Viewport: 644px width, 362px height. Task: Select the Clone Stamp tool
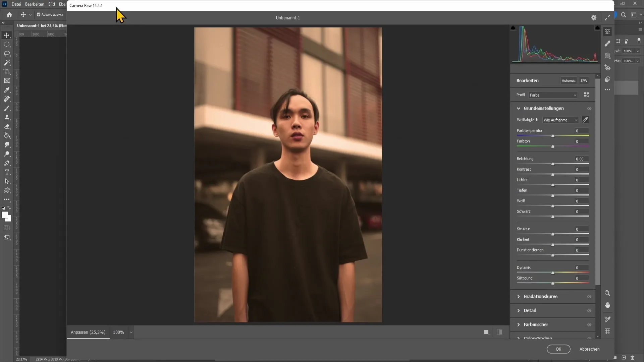coord(7,117)
